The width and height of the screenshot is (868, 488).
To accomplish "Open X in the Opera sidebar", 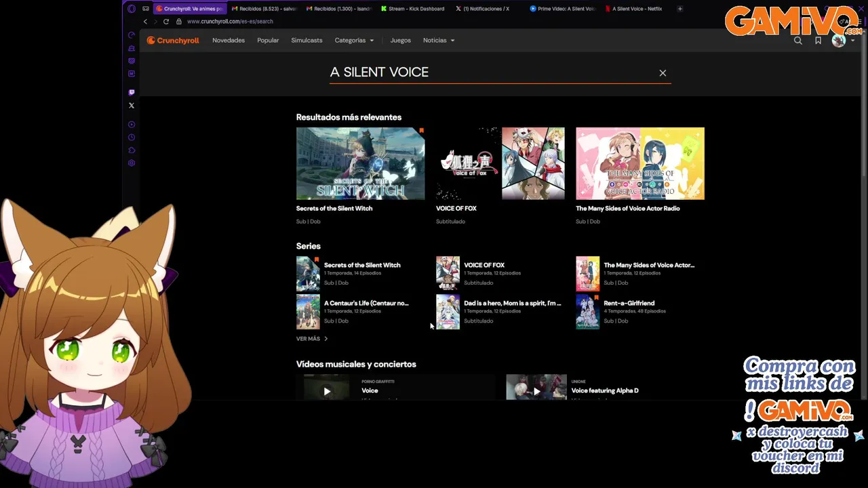I will click(132, 105).
